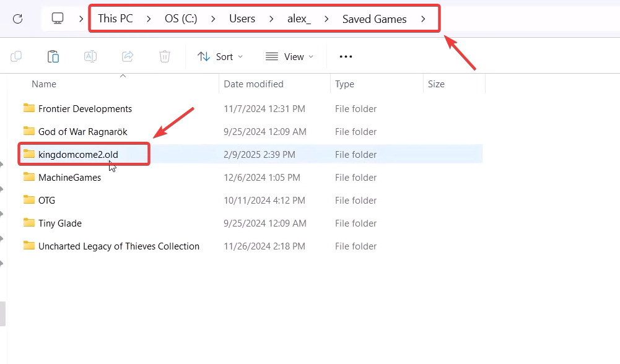Select the God of War Ragnarök folder name

pyautogui.click(x=82, y=132)
